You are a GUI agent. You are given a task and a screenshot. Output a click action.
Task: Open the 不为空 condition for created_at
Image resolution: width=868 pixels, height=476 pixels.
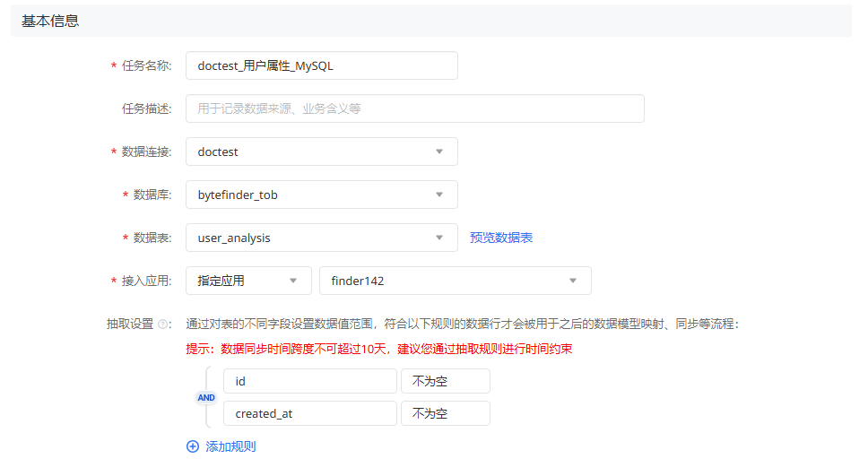coord(446,413)
